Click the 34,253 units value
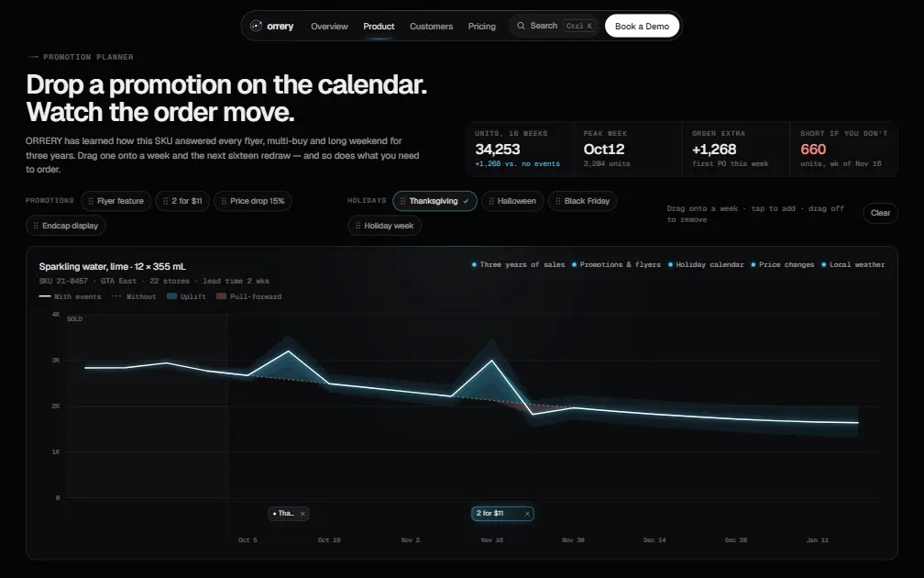Image resolution: width=924 pixels, height=578 pixels. pos(498,150)
